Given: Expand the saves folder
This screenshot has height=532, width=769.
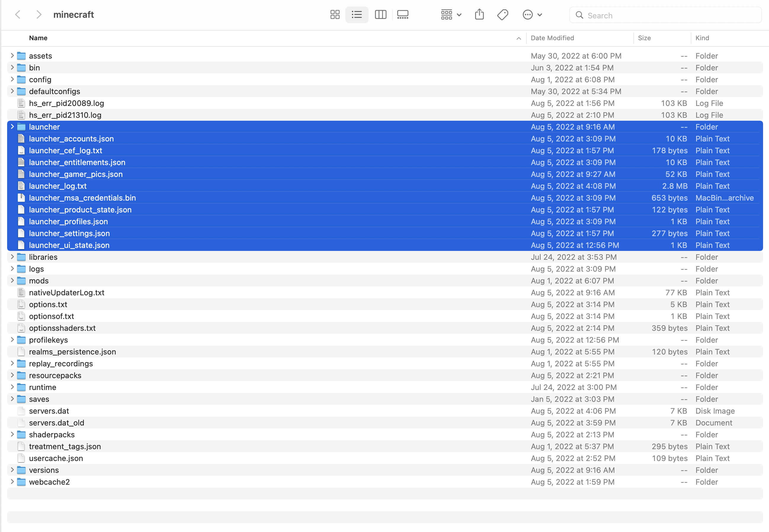Looking at the screenshot, I should click(x=12, y=399).
